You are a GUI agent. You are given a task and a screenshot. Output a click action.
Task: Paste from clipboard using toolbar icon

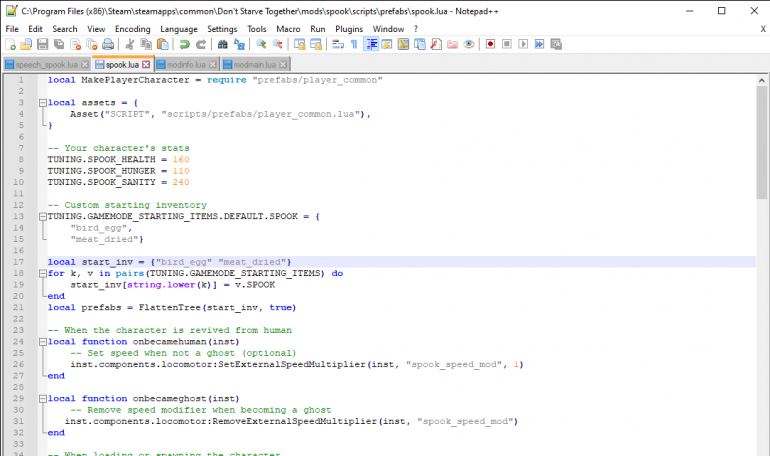[163, 45]
